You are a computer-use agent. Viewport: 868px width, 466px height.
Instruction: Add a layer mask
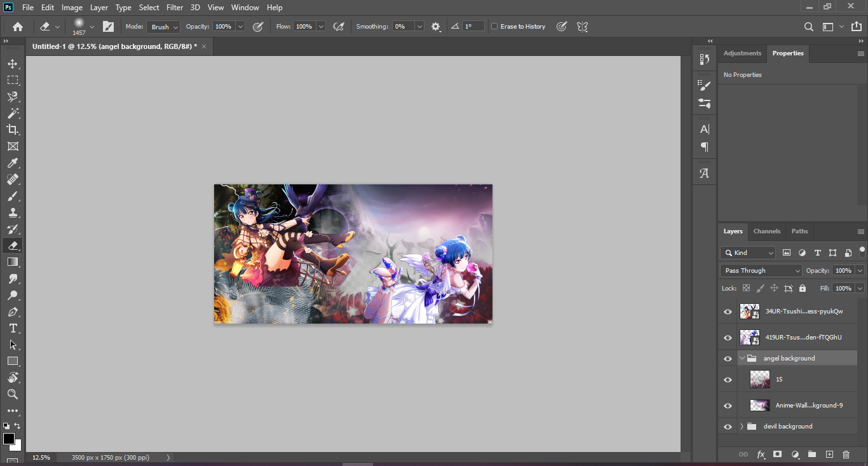tap(777, 455)
